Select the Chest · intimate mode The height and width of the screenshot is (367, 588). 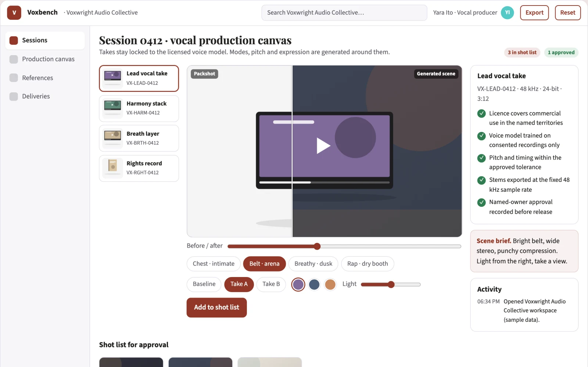(x=214, y=264)
